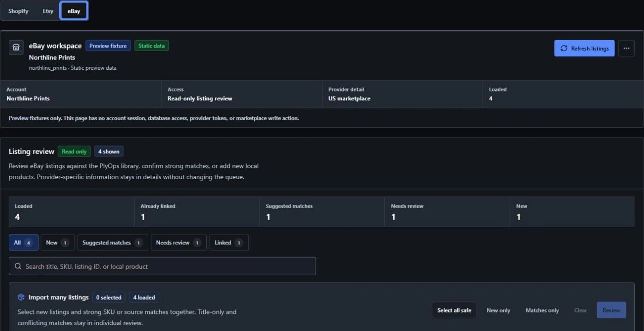This screenshot has height=331, width=644.
Task: Click the Needs review stat card
Action: (x=447, y=212)
